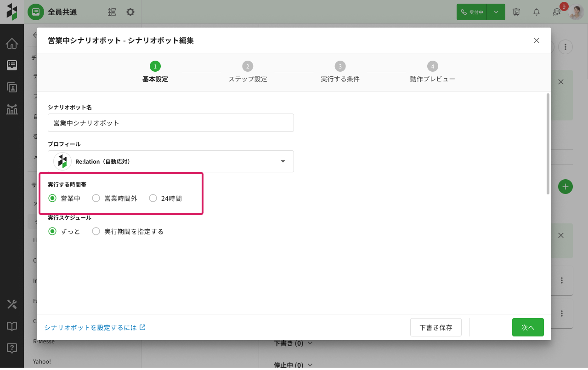Open the three-dot menu at top right
Screen dimensions: 588x370
[565, 46]
